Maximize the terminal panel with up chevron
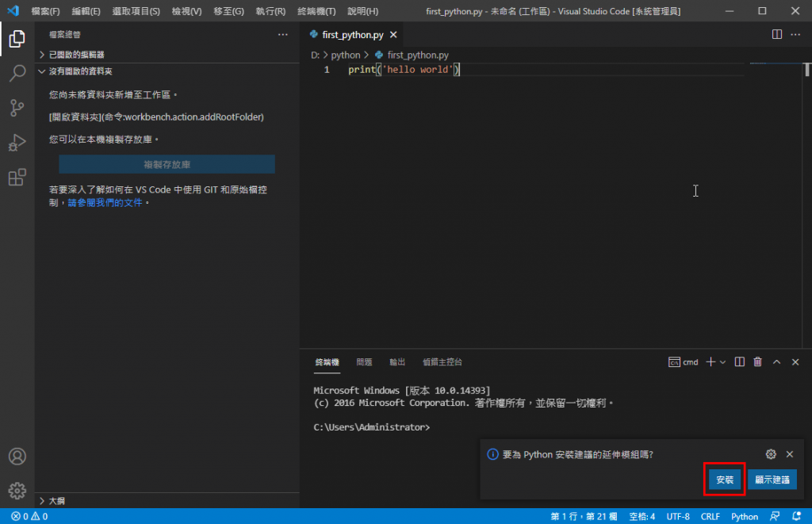The width and height of the screenshot is (812, 524). (777, 362)
